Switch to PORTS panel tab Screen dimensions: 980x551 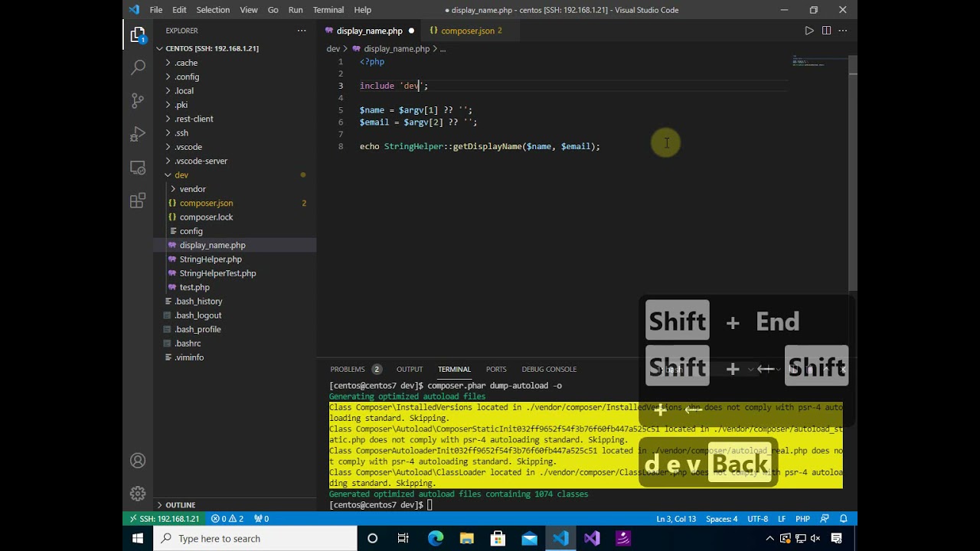pyautogui.click(x=496, y=369)
